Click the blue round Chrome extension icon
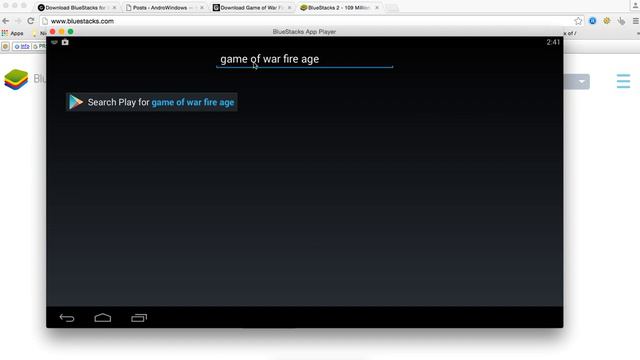This screenshot has width=640, height=360. click(592, 21)
